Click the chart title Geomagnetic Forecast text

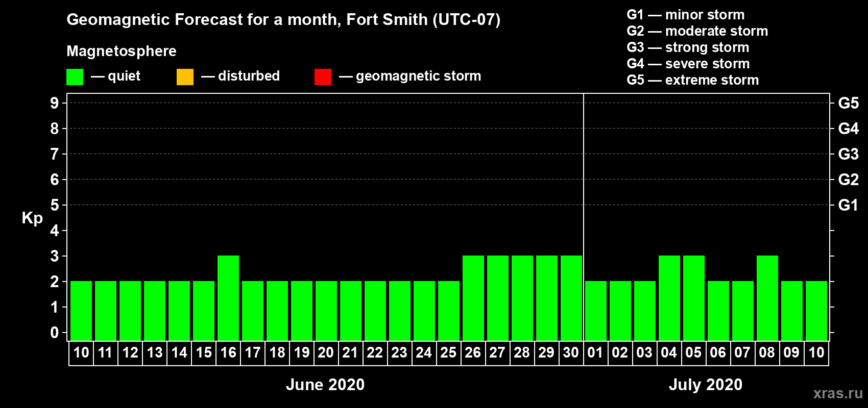283,20
